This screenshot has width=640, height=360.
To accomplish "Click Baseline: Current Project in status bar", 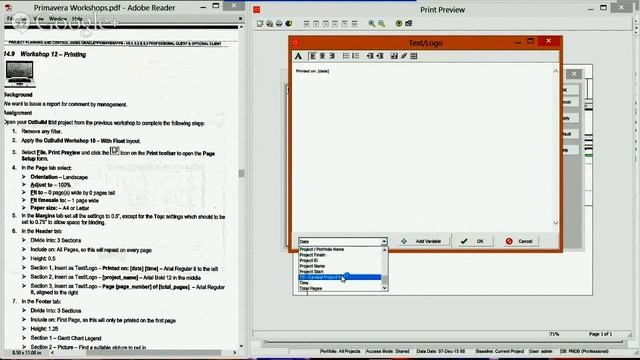I will click(500, 351).
